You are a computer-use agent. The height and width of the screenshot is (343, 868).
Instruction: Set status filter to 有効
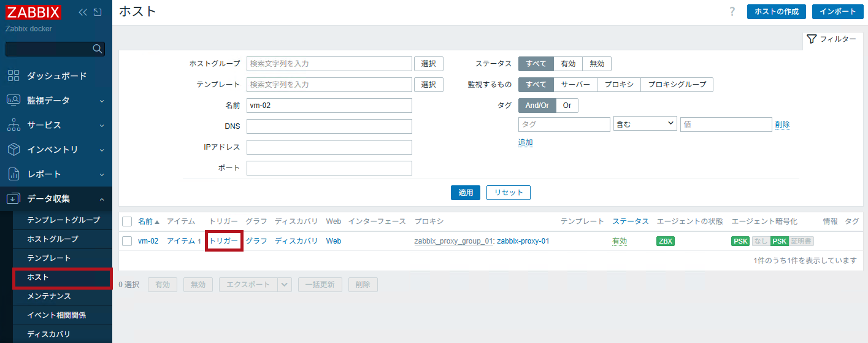tap(568, 64)
